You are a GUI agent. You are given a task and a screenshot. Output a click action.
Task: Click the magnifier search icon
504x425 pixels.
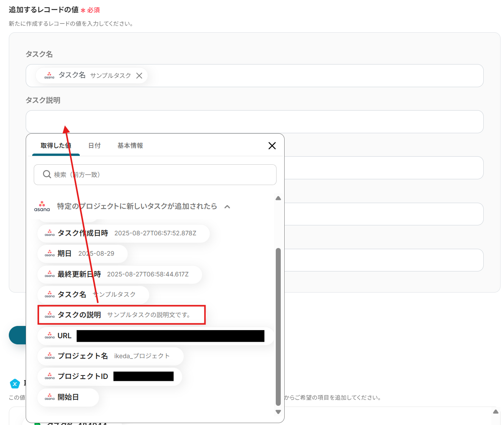(x=47, y=174)
